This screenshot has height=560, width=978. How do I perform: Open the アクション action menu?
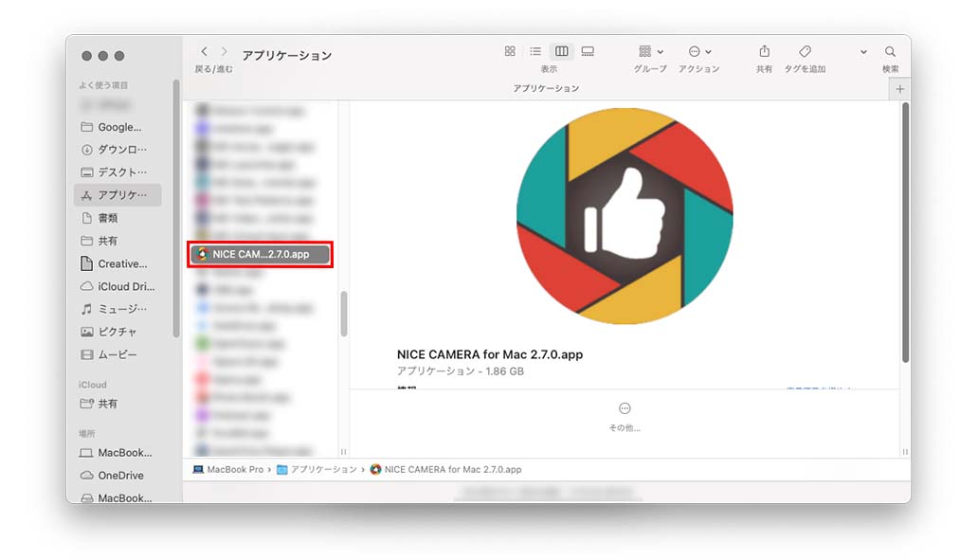coord(699,51)
